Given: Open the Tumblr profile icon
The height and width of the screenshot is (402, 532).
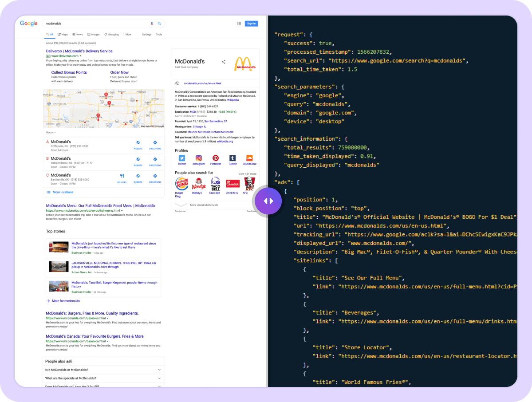Looking at the screenshot, I should [x=233, y=158].
